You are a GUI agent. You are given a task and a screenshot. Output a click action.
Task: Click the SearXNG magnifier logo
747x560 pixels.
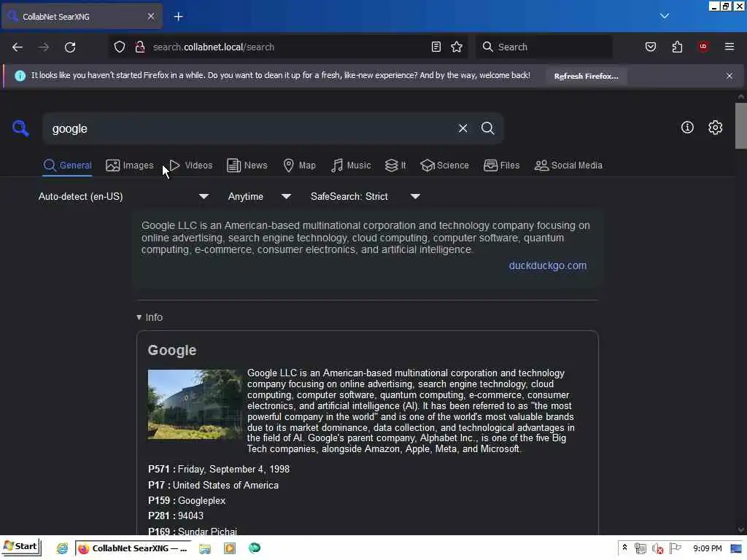tap(20, 128)
